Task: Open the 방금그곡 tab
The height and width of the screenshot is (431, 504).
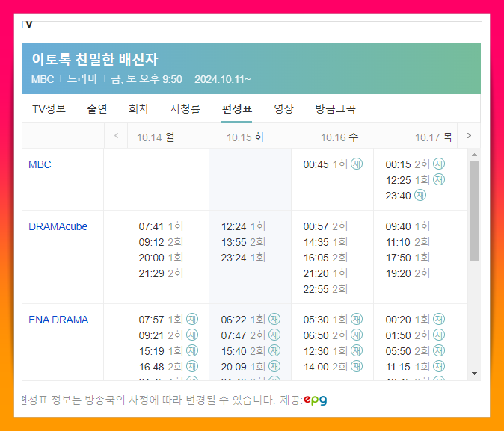Action: pos(335,108)
